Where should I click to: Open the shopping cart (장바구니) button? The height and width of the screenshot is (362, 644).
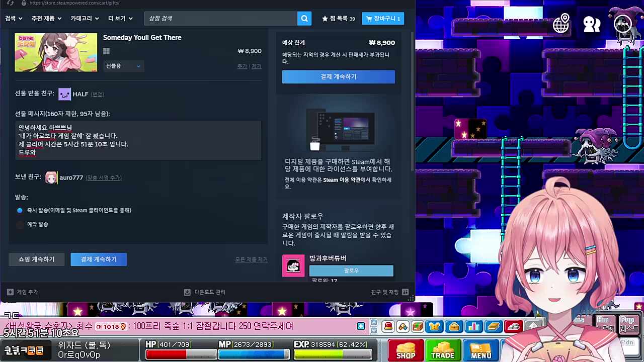[x=383, y=19]
